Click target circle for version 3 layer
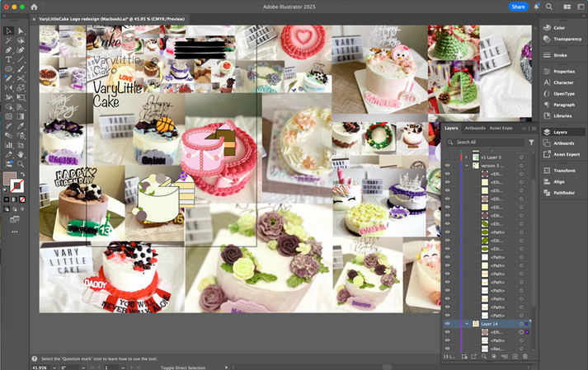Viewport: 588px width, 370px height. [x=521, y=166]
